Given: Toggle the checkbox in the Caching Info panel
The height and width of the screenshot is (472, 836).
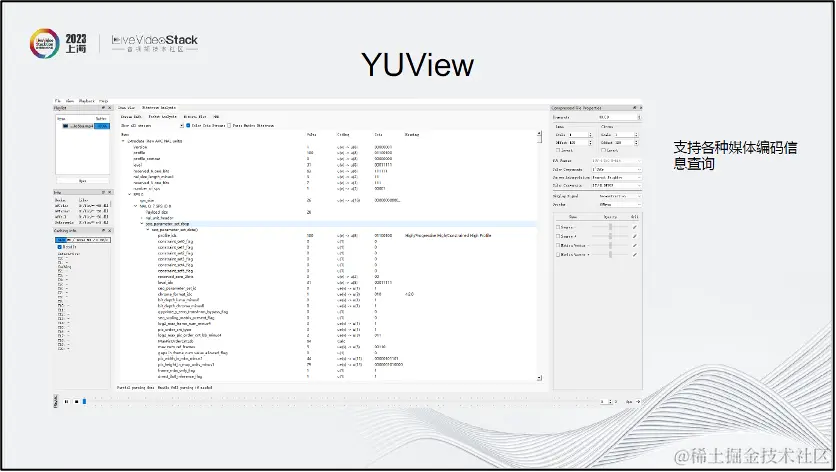Looking at the screenshot, I should [x=59, y=247].
